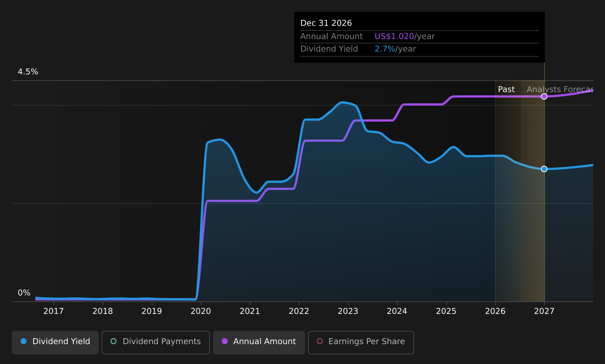Viewport: 605px width, 364px height.
Task: Click the blue Dividend Yield data point
Action: coord(544,169)
